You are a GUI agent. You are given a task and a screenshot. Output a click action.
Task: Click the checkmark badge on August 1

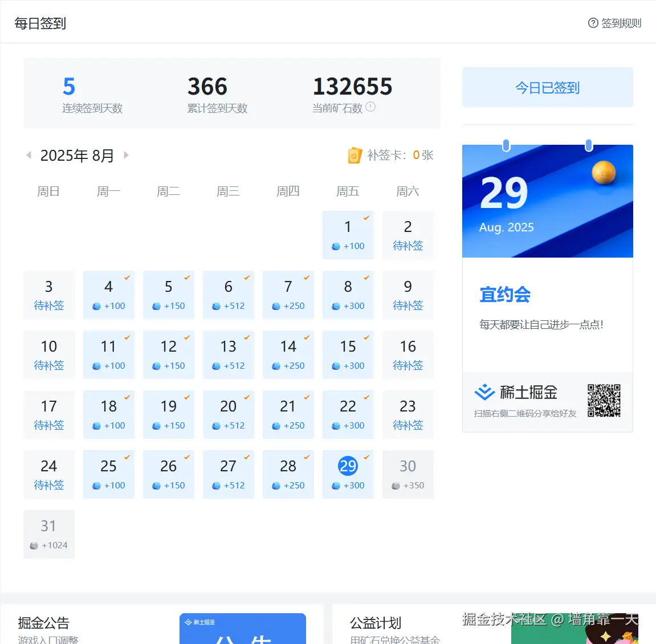pyautogui.click(x=367, y=217)
